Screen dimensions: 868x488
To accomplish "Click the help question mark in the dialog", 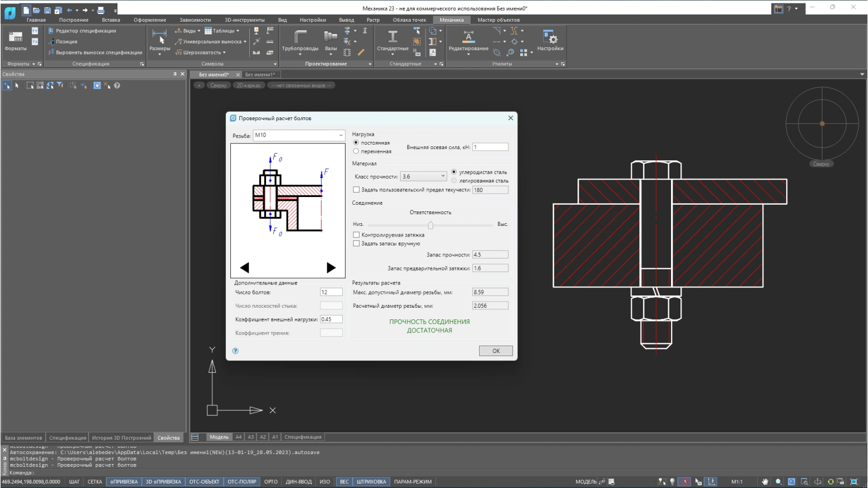I will (x=235, y=351).
